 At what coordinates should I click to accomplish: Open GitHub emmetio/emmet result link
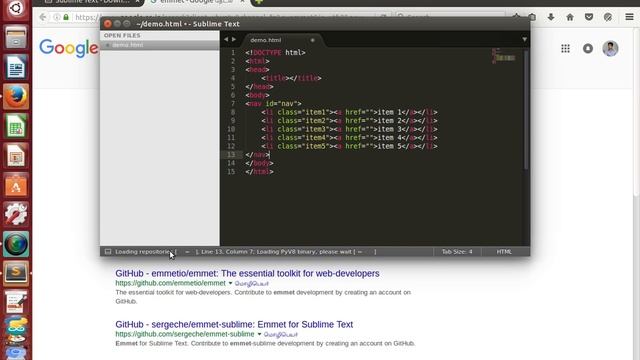click(x=247, y=273)
